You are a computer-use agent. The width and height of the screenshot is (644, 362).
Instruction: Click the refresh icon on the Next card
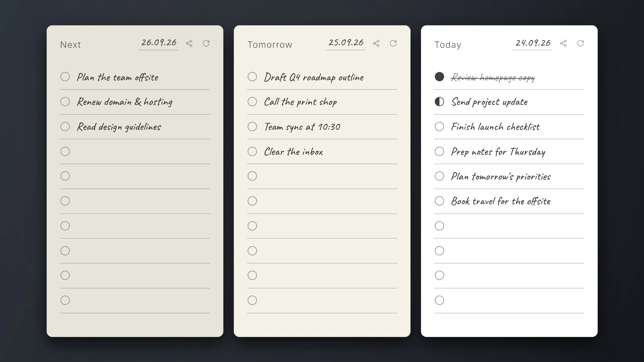click(x=206, y=43)
